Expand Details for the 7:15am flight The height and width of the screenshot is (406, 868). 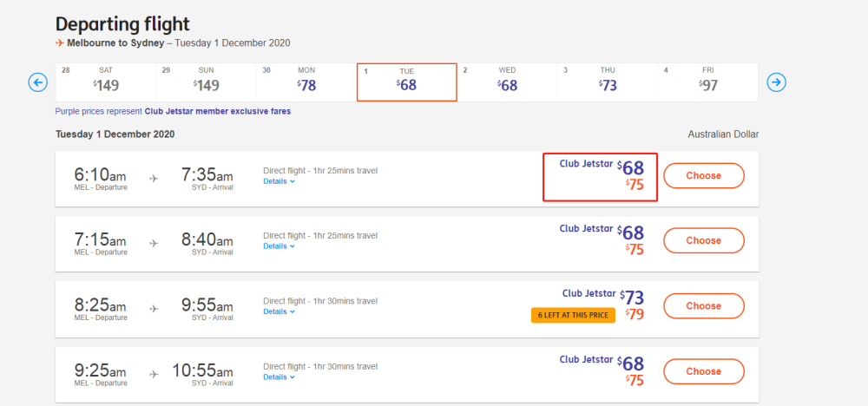pyautogui.click(x=279, y=246)
